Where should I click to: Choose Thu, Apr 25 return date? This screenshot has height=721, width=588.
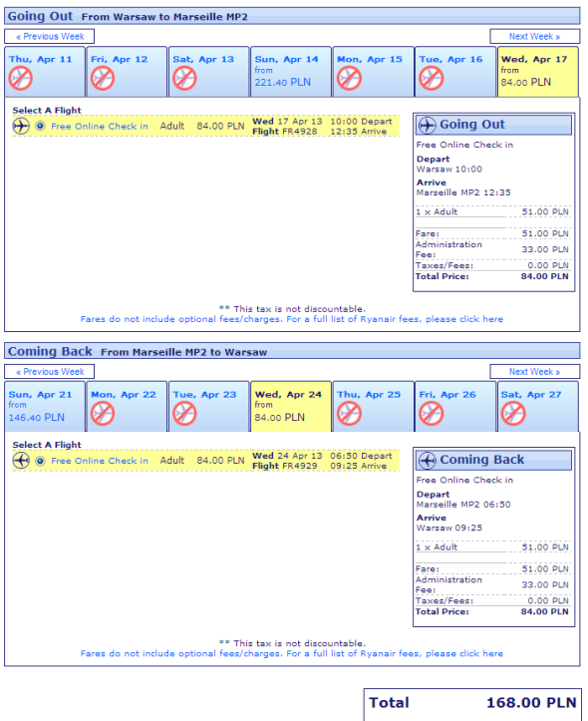click(373, 407)
